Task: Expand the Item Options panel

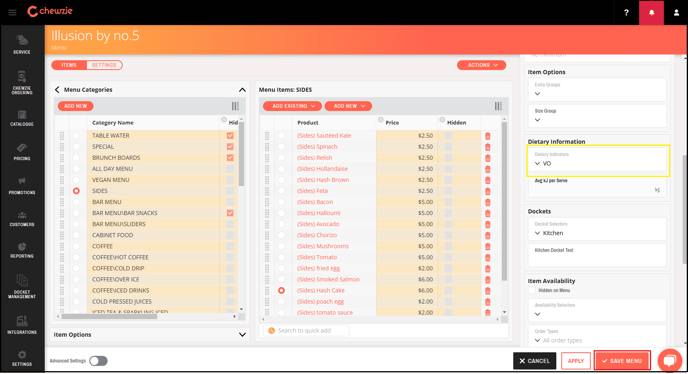Action: pyautogui.click(x=149, y=334)
